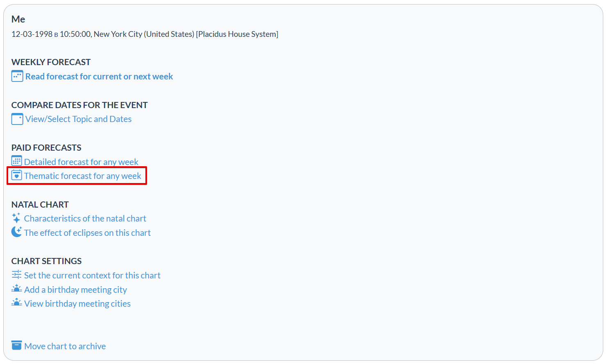Select Thematic forecast for any week
The image size is (609, 364).
(82, 176)
